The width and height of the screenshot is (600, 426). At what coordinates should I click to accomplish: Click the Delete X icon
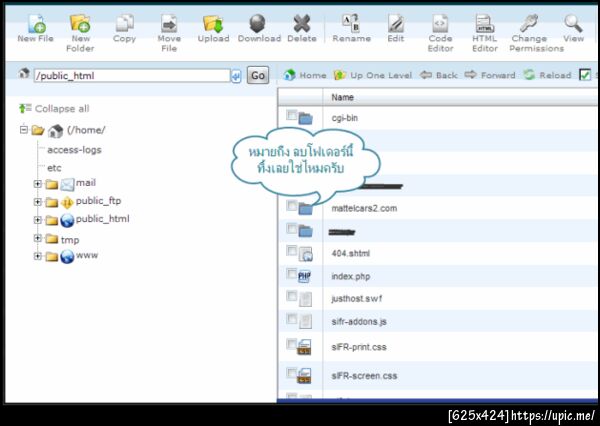click(302, 23)
